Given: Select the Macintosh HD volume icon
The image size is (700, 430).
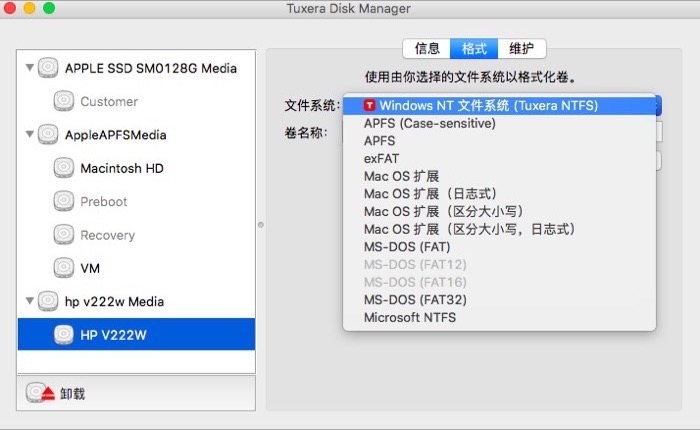Looking at the screenshot, I should (x=64, y=168).
